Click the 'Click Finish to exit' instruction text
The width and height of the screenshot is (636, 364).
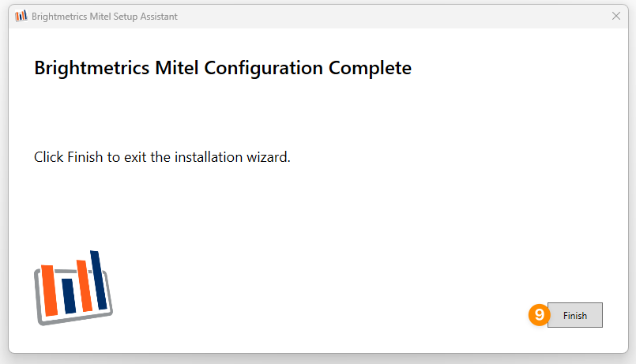(x=162, y=157)
